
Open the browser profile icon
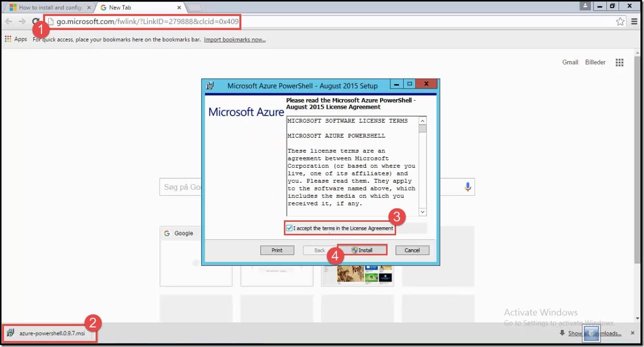click(x=585, y=6)
